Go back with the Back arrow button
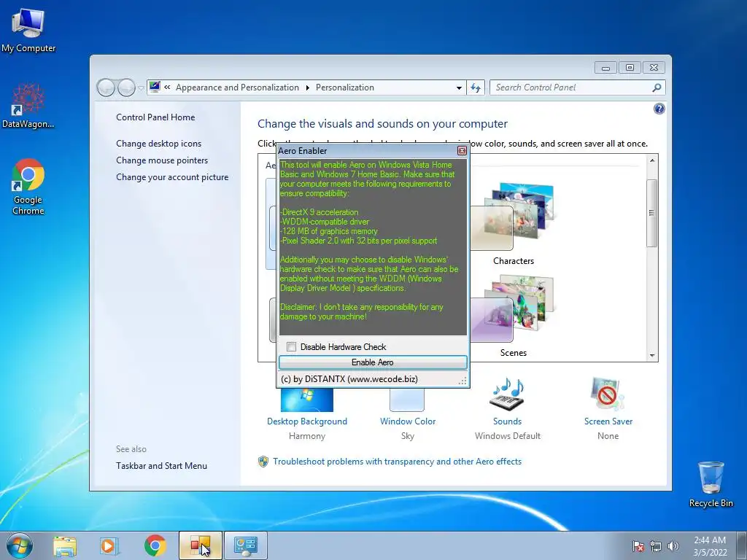 106,87
